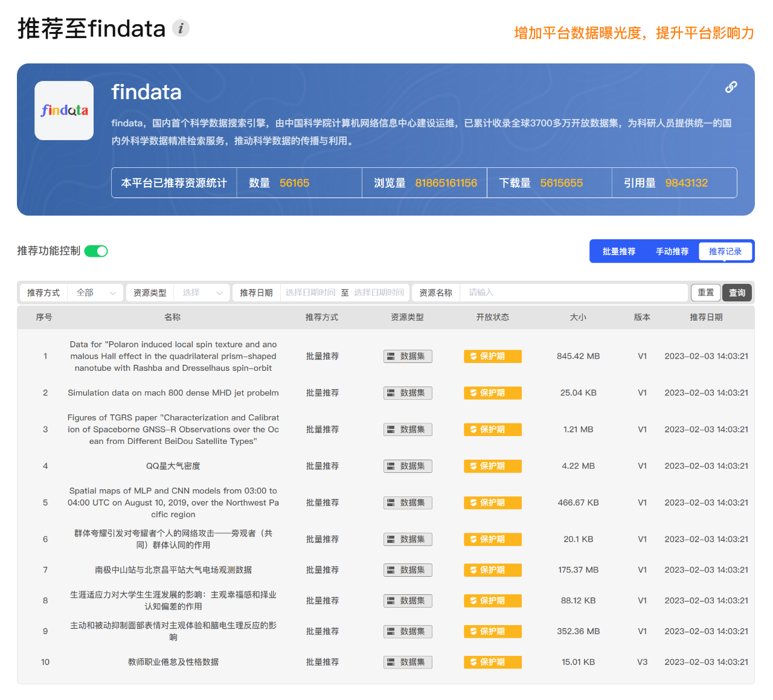Click the link icon in findata banner

pyautogui.click(x=731, y=87)
